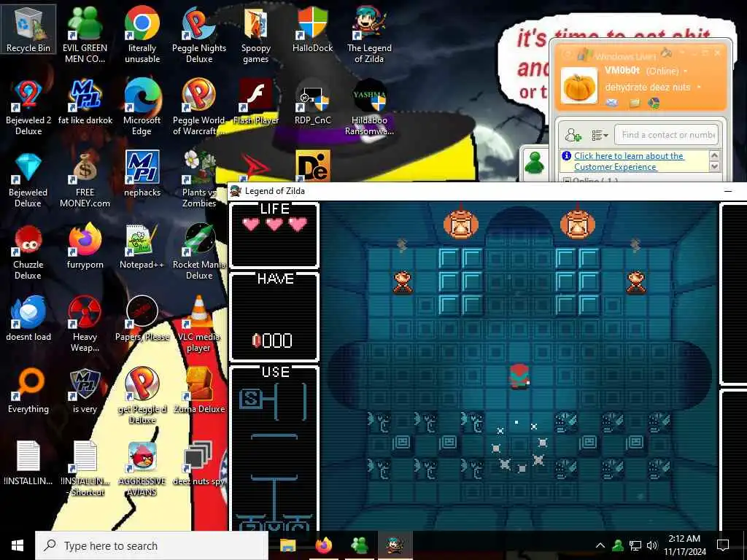The height and width of the screenshot is (560, 747).
Task: Open the contact list view options dropdown
Action: pyautogui.click(x=600, y=135)
